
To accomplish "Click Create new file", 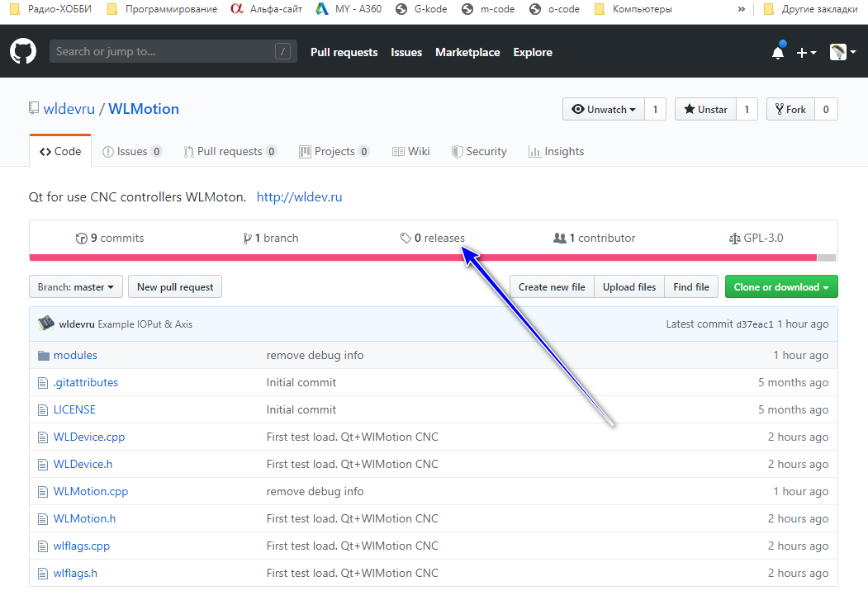I will click(x=552, y=286).
